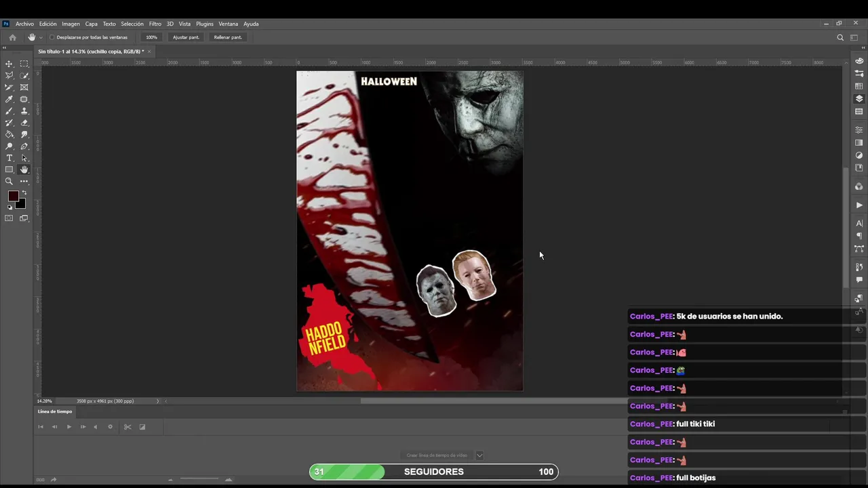Select the Dodge tool

click(9, 146)
